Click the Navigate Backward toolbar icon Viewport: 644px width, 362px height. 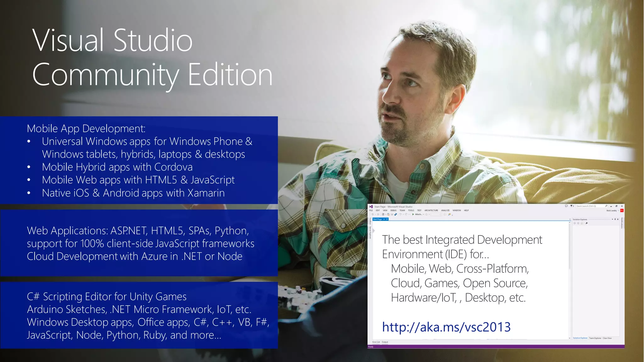(373, 214)
